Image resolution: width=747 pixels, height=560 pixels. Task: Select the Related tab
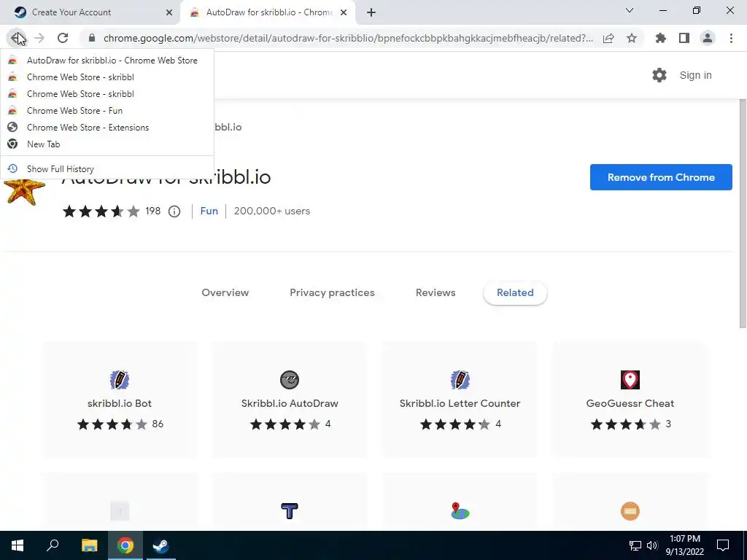click(515, 292)
